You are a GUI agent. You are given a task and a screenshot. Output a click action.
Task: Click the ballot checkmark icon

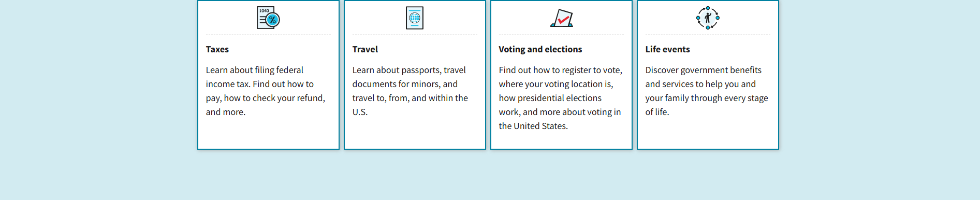(561, 18)
